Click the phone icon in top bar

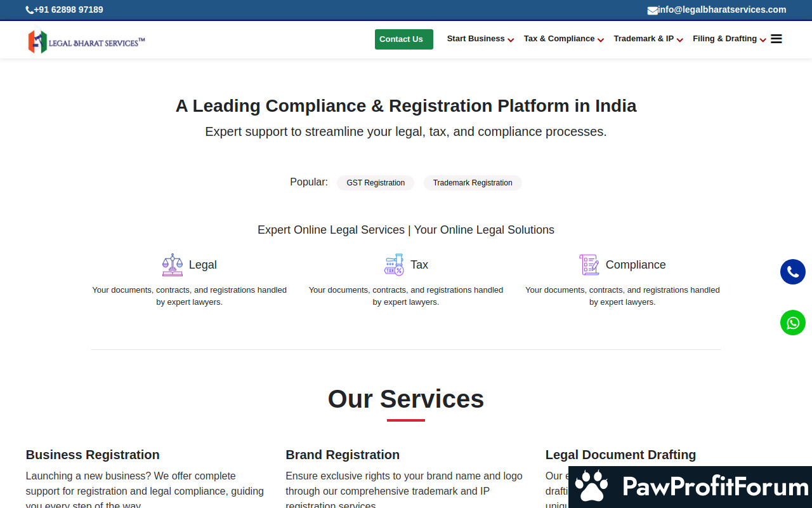[29, 10]
